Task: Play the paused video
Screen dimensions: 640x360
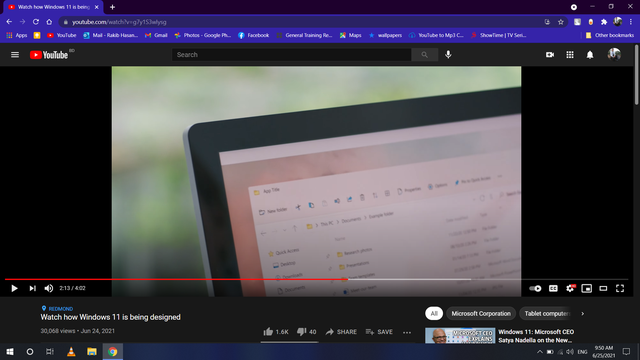Action: click(x=14, y=288)
